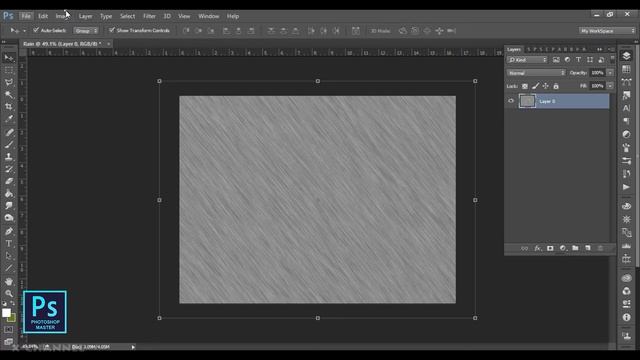Select the Rectangular Marquee tool

click(9, 70)
